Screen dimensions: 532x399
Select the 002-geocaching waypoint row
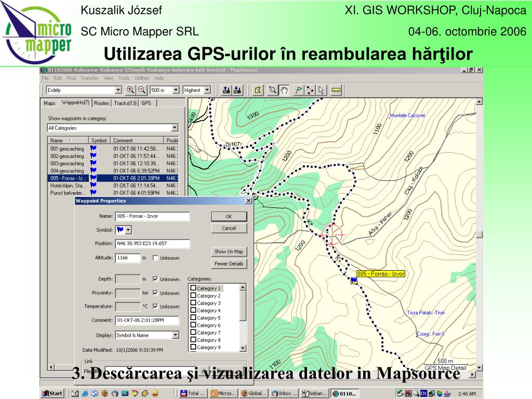point(113,156)
